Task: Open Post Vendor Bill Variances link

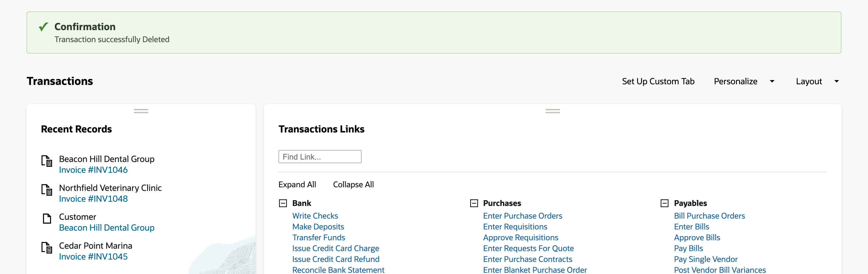Action: click(x=720, y=270)
